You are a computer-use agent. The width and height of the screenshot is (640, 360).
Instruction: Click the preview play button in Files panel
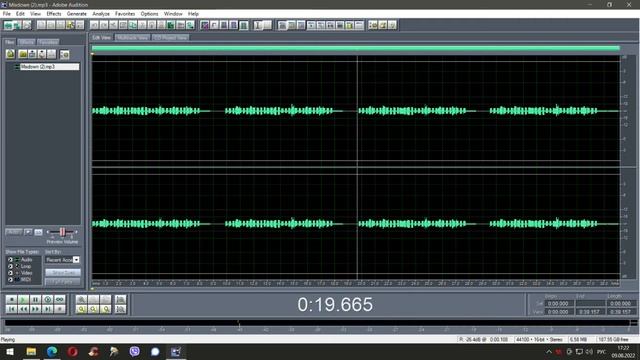click(x=28, y=232)
